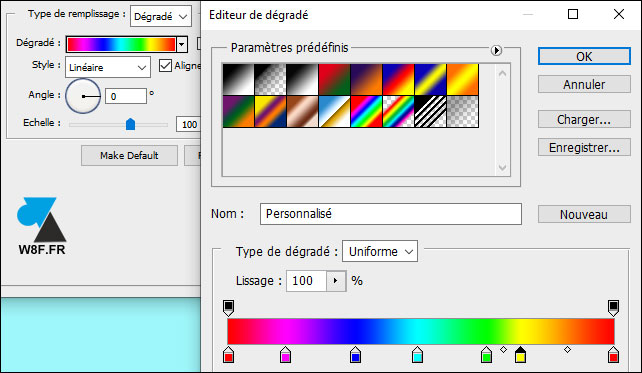Click Make Default button in fill dialog
642x373 pixels.
point(129,156)
